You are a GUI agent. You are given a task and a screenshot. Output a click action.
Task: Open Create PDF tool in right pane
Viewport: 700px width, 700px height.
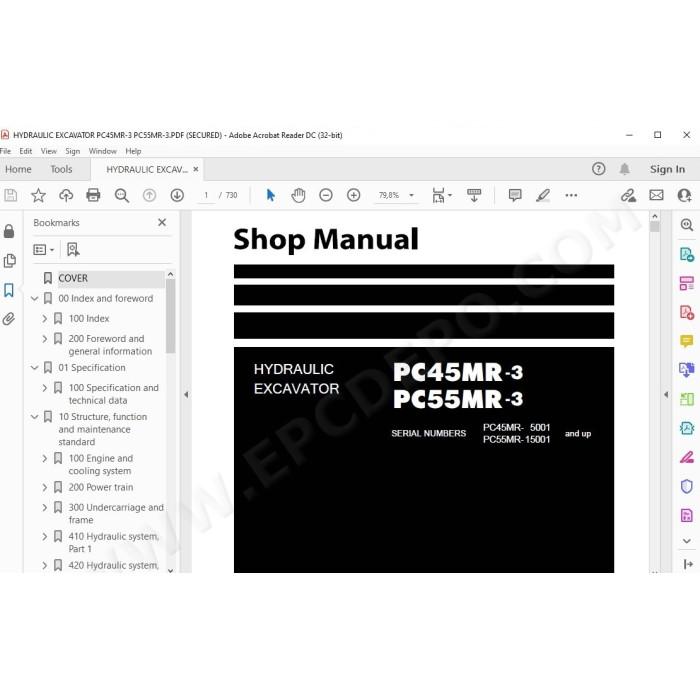pyautogui.click(x=687, y=312)
